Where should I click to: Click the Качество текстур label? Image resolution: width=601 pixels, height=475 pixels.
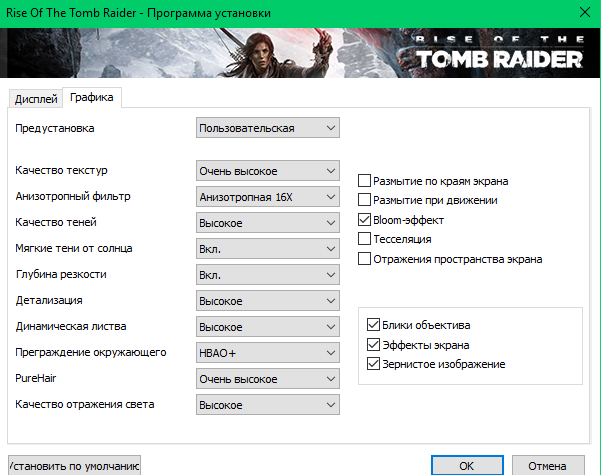point(61,170)
